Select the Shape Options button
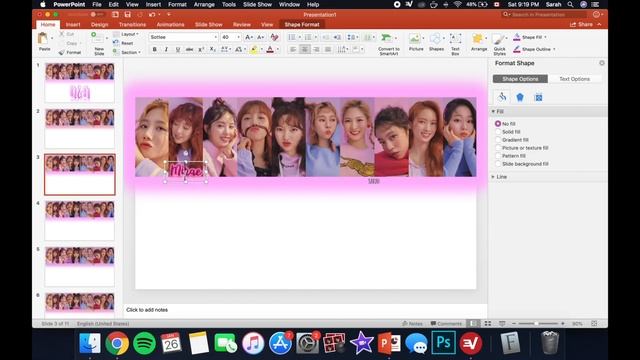 (520, 79)
